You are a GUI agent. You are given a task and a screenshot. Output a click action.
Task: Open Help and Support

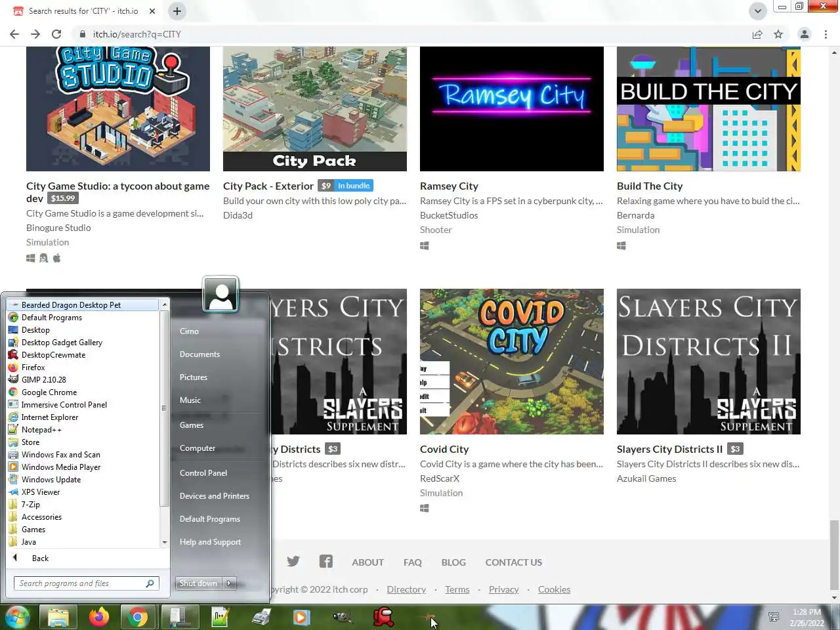(x=211, y=542)
